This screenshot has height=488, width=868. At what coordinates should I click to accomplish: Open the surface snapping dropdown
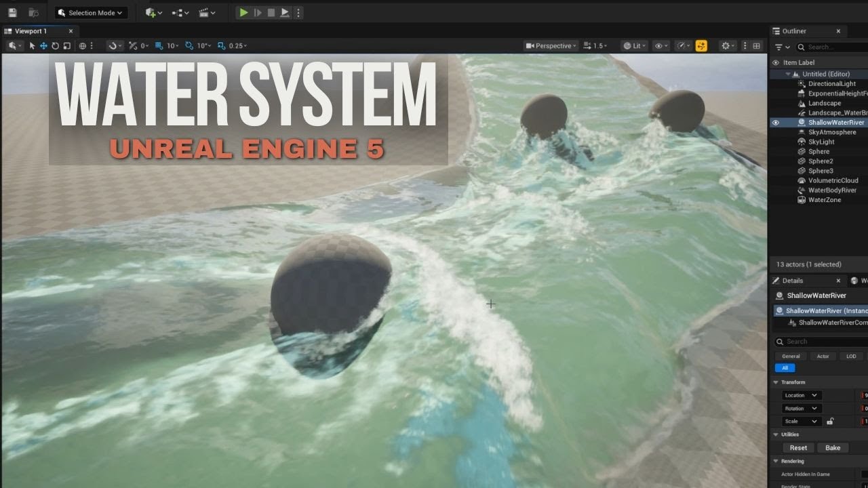115,45
